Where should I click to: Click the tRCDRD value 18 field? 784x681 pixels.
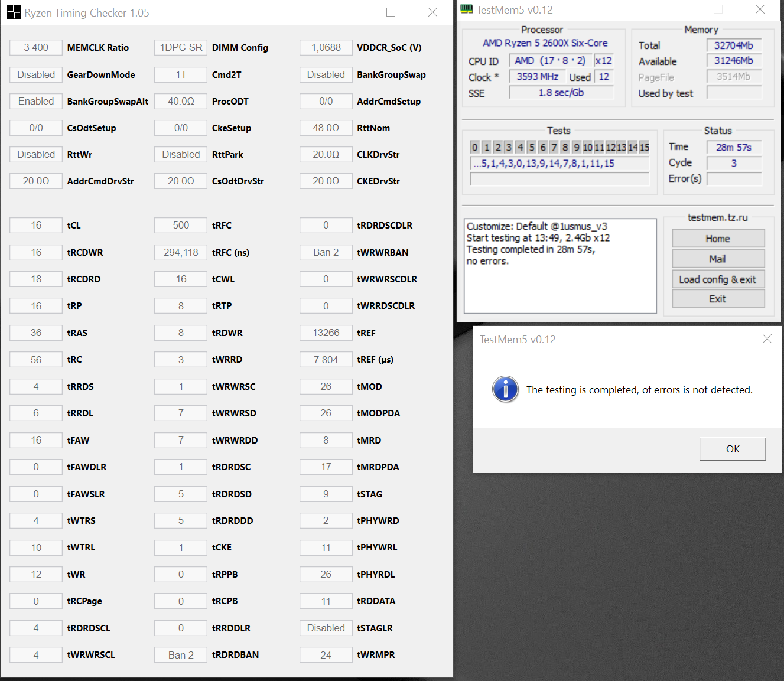(x=36, y=279)
